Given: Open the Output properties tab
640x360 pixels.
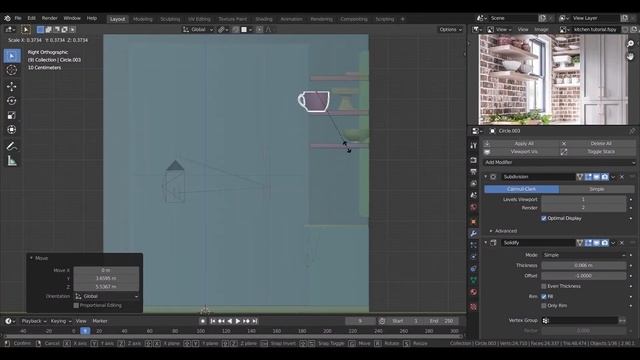Looking at the screenshot, I should 473,172.
